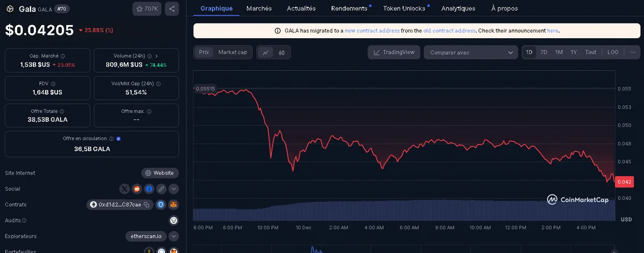The height and width of the screenshot is (253, 644).
Task: Open TradingView chart button
Action: tap(394, 52)
